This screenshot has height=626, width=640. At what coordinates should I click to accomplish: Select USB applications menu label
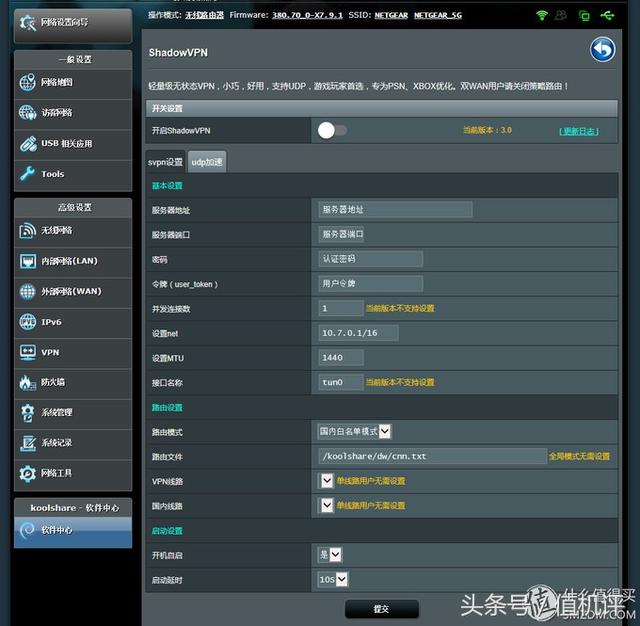pyautogui.click(x=67, y=144)
